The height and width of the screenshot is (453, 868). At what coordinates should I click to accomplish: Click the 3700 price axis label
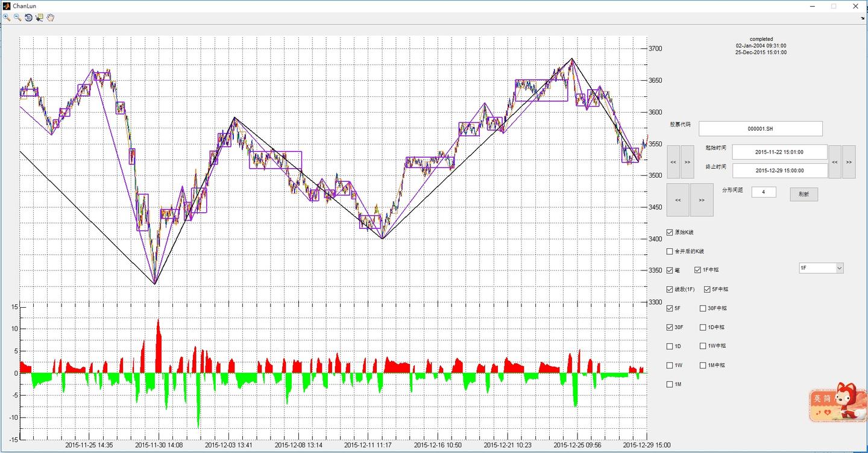click(655, 49)
